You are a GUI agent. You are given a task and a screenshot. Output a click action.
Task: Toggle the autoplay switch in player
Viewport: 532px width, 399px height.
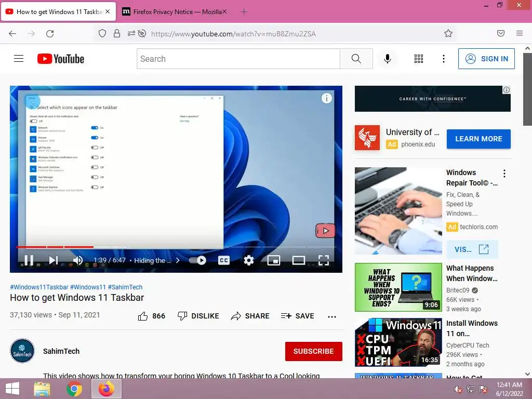[x=197, y=260]
